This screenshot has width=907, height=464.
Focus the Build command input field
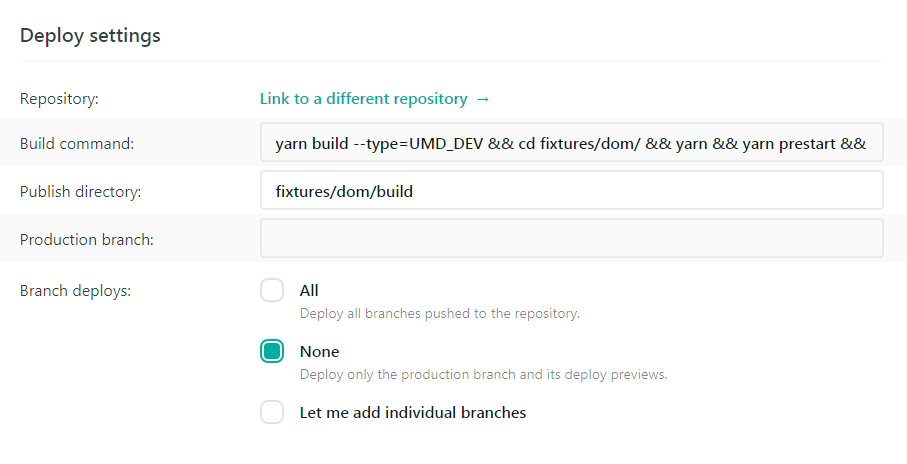pos(571,143)
